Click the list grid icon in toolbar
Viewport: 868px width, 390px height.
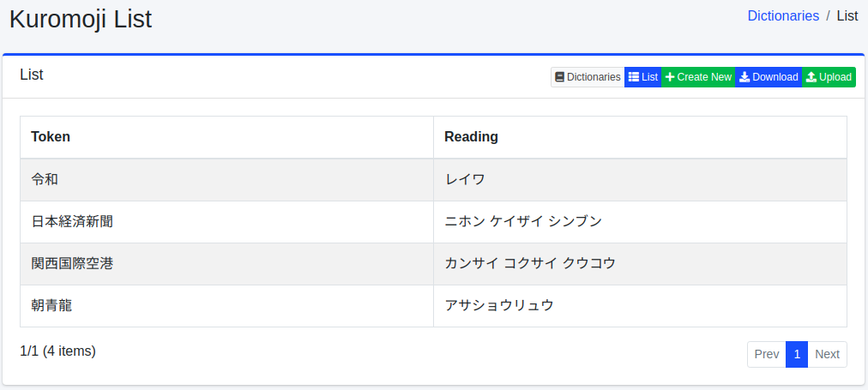[634, 77]
